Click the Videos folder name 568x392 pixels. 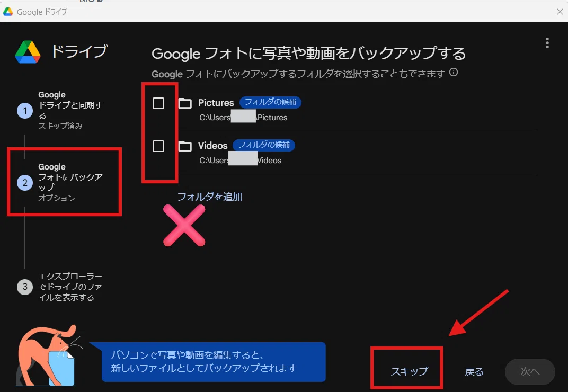click(x=212, y=146)
